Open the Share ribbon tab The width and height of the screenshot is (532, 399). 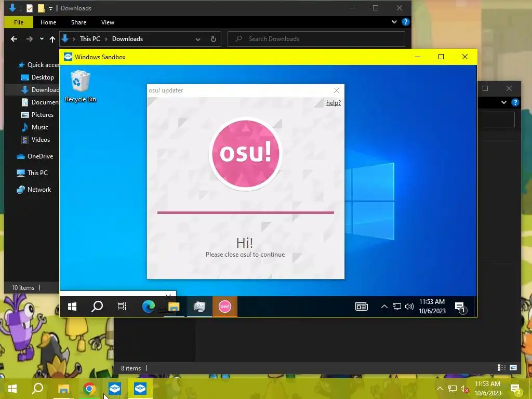click(78, 22)
